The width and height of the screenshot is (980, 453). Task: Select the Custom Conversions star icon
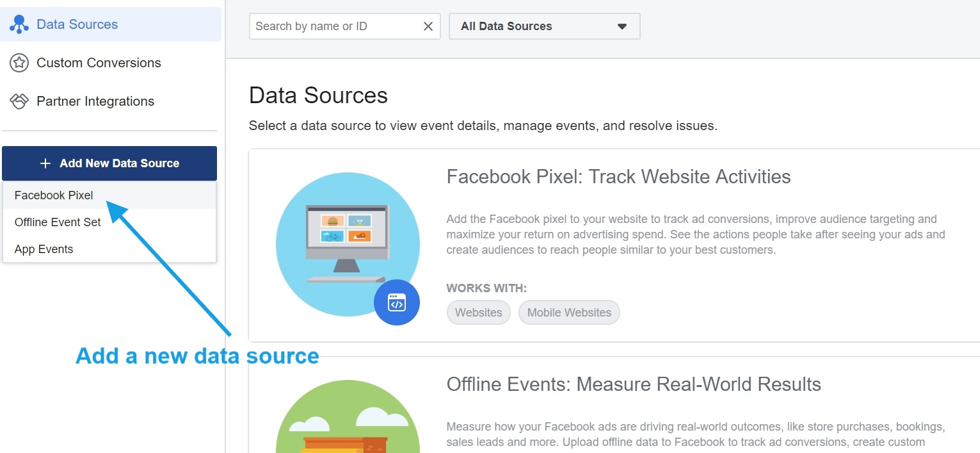click(19, 63)
